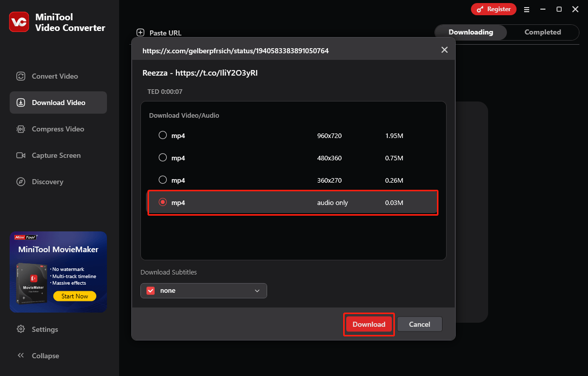Image resolution: width=588 pixels, height=376 pixels.
Task: Click the Settings gear icon
Action: [x=21, y=329]
